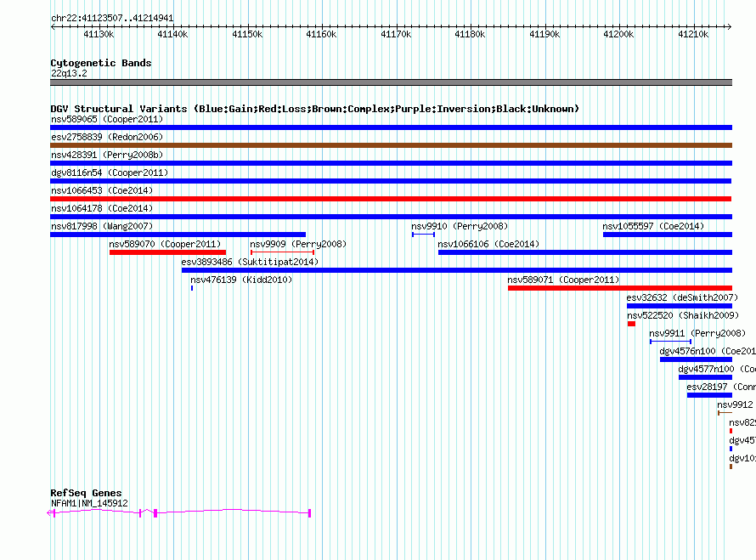The width and height of the screenshot is (756, 560).
Task: Open the esv28197 blue variant bar
Action: [710, 395]
